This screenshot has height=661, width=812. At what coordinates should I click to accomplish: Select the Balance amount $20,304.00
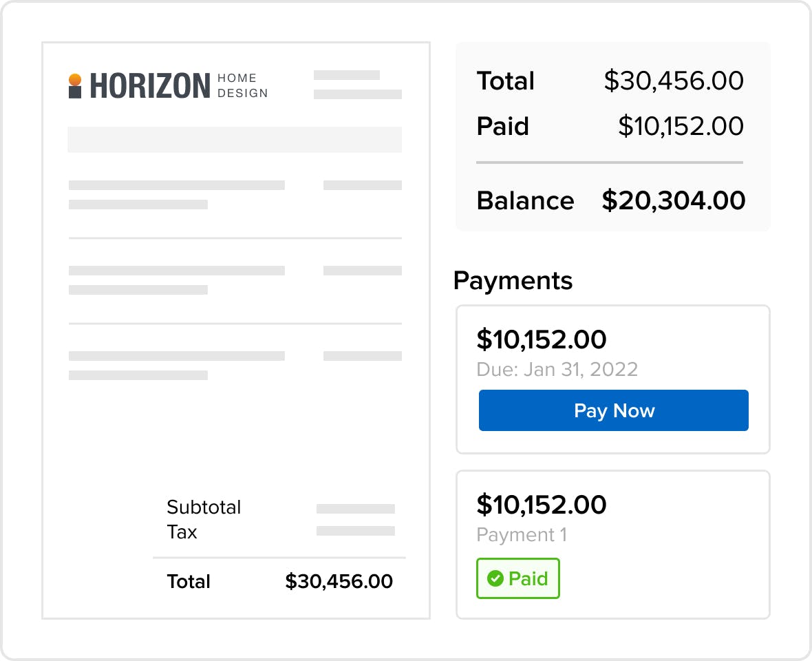(673, 200)
